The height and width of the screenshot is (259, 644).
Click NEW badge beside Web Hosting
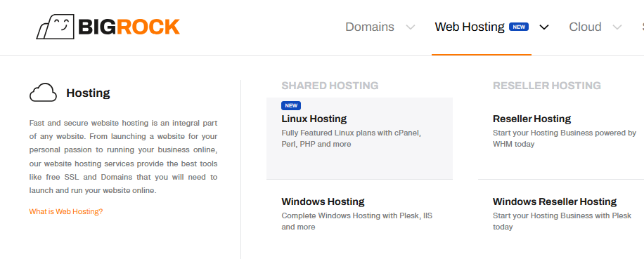click(x=519, y=27)
